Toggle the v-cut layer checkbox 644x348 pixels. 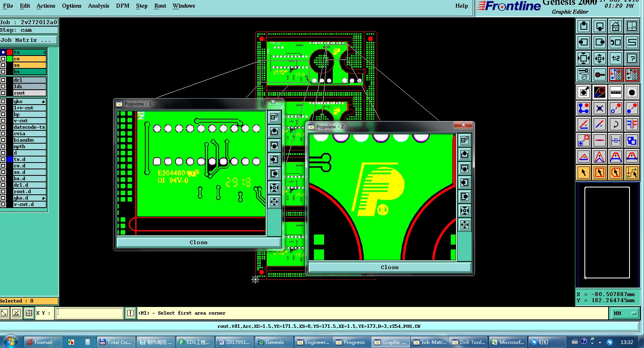[x=3, y=121]
